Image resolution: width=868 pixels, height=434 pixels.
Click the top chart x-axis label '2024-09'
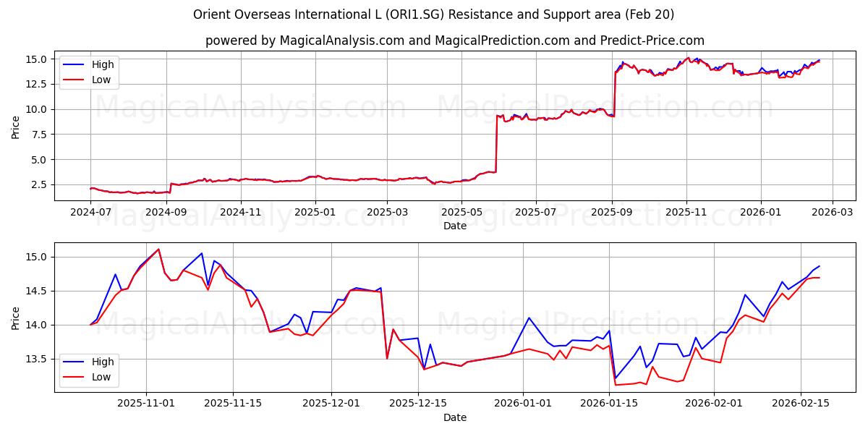(167, 213)
